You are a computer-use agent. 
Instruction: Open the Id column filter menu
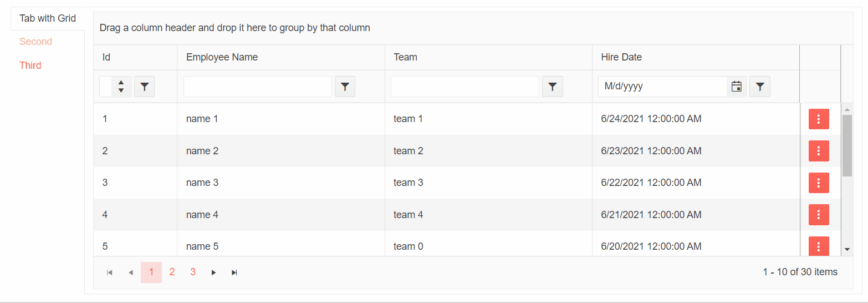click(x=144, y=87)
